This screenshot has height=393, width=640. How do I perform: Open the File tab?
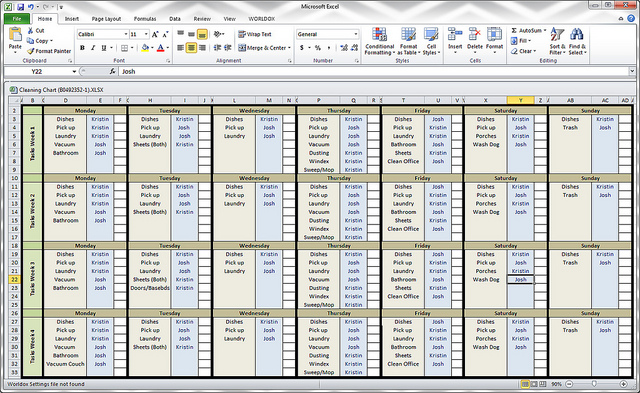tap(17, 19)
